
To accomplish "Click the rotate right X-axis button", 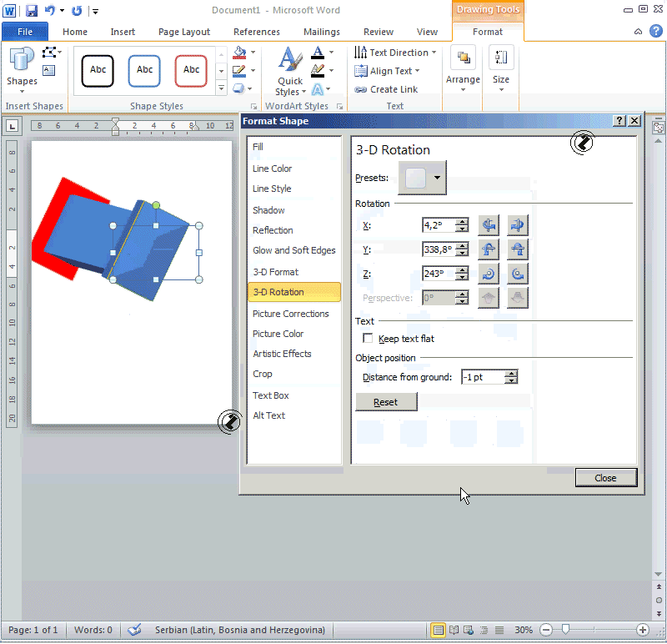I will click(518, 225).
